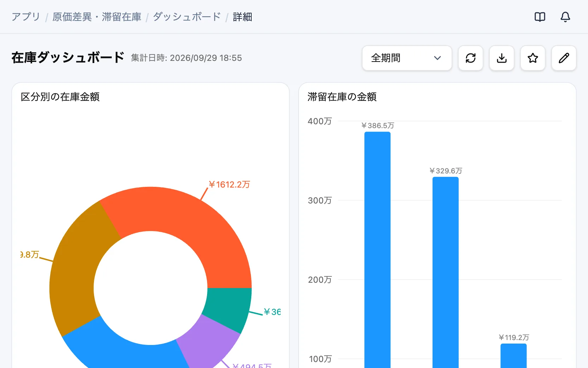Open the documentation book icon
This screenshot has height=368, width=588.
click(x=540, y=17)
